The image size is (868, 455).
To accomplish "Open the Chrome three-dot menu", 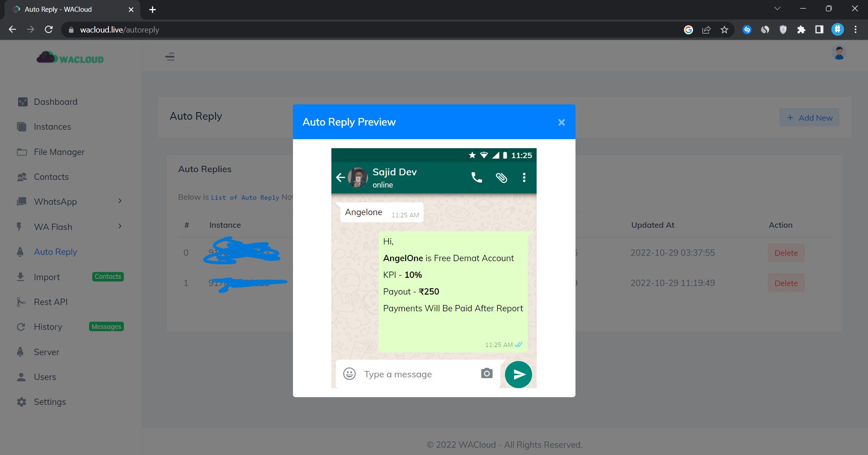I will coord(855,30).
